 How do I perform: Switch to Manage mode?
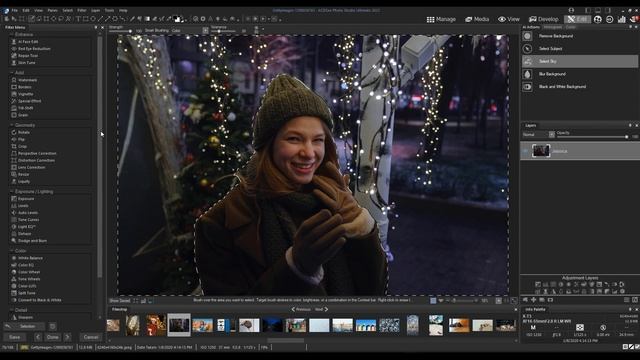pyautogui.click(x=441, y=19)
